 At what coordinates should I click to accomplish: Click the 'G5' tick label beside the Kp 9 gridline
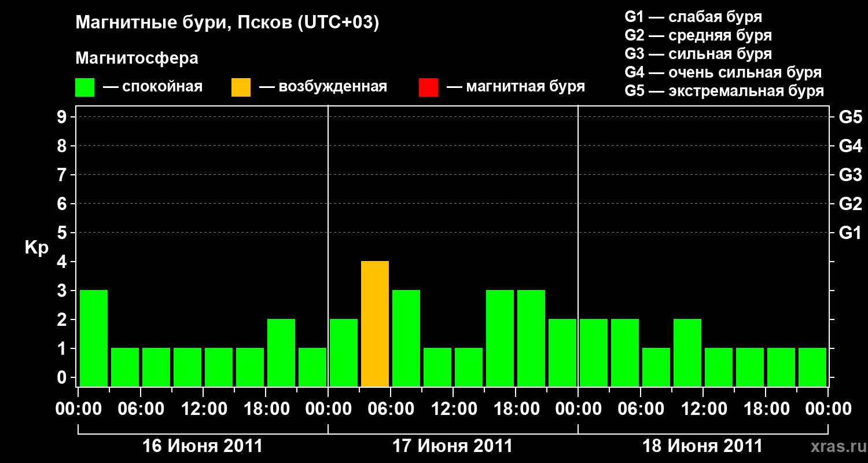850,117
